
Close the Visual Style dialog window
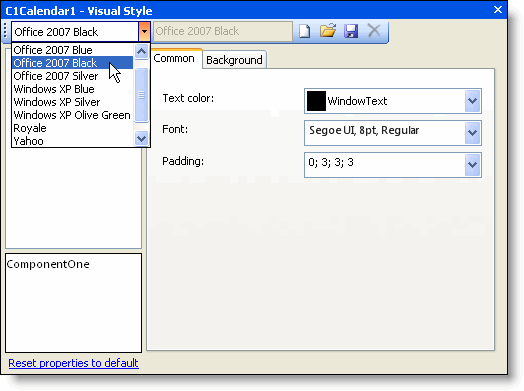[x=498, y=9]
